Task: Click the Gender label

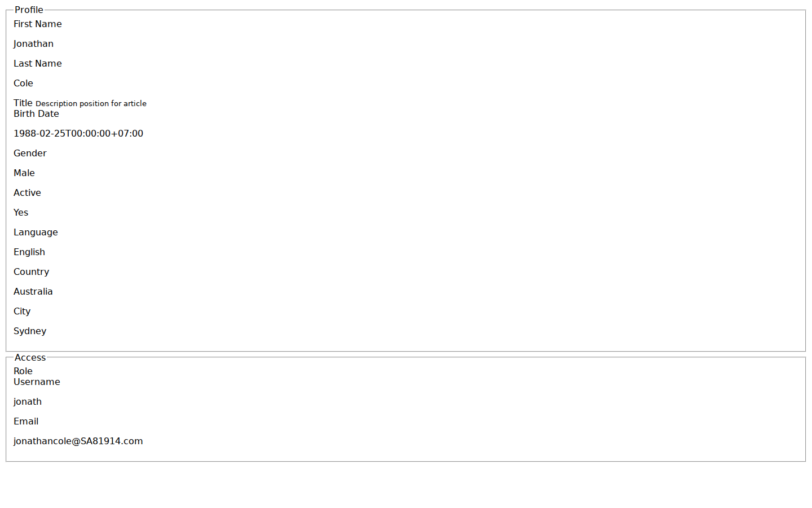Action: [30, 153]
